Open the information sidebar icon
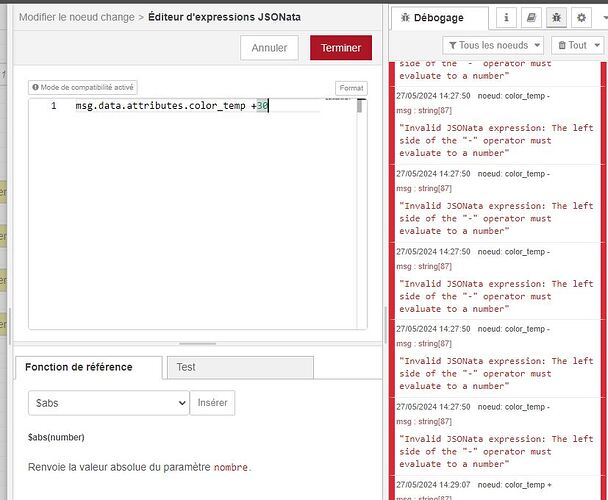 [508, 18]
